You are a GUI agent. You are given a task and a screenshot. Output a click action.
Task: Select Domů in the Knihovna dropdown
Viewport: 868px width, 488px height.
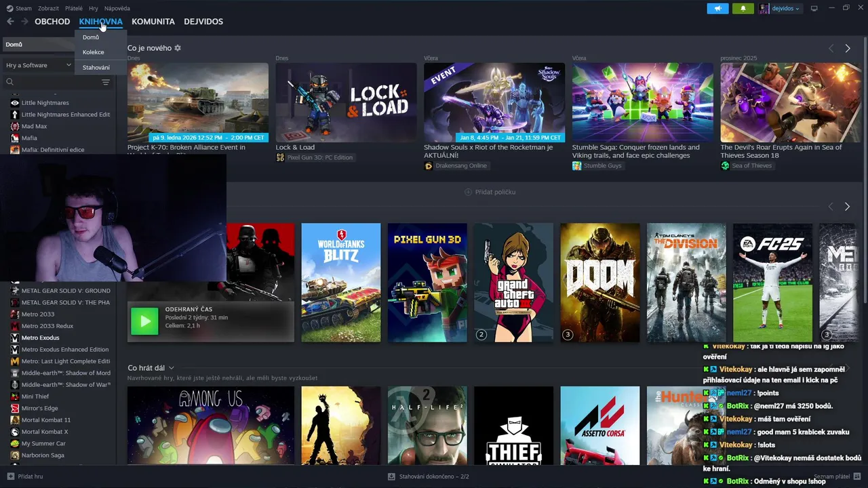point(91,37)
